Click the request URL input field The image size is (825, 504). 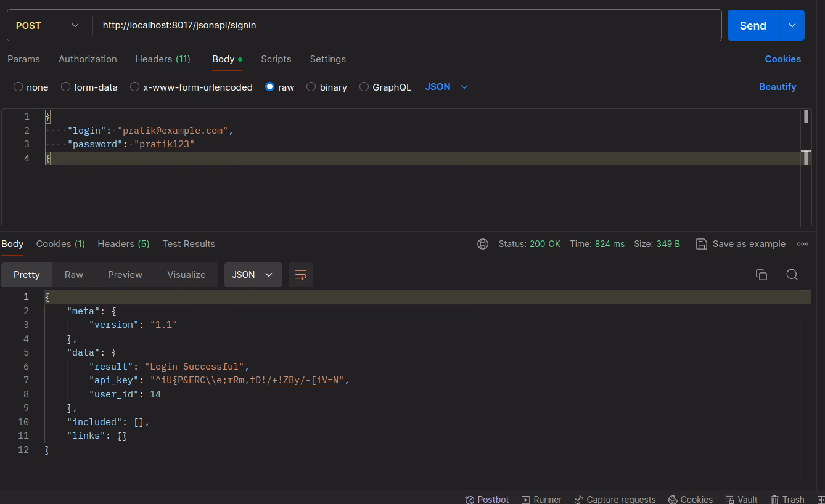(x=407, y=25)
